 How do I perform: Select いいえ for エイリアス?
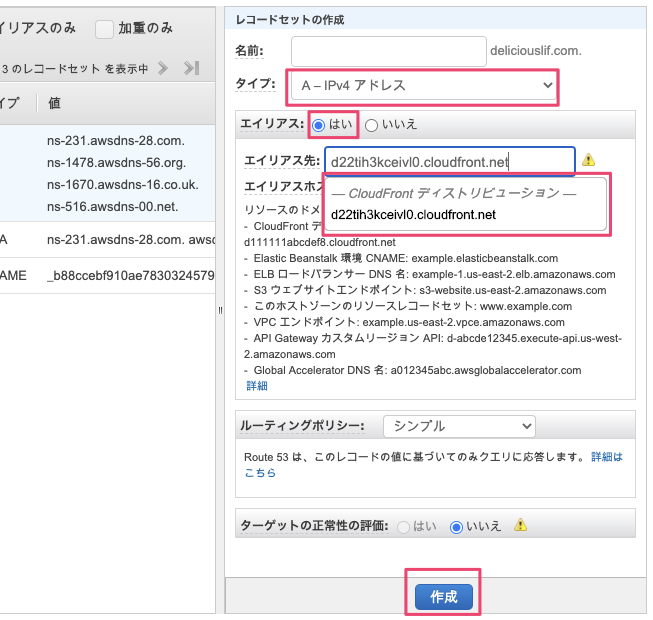(371, 125)
